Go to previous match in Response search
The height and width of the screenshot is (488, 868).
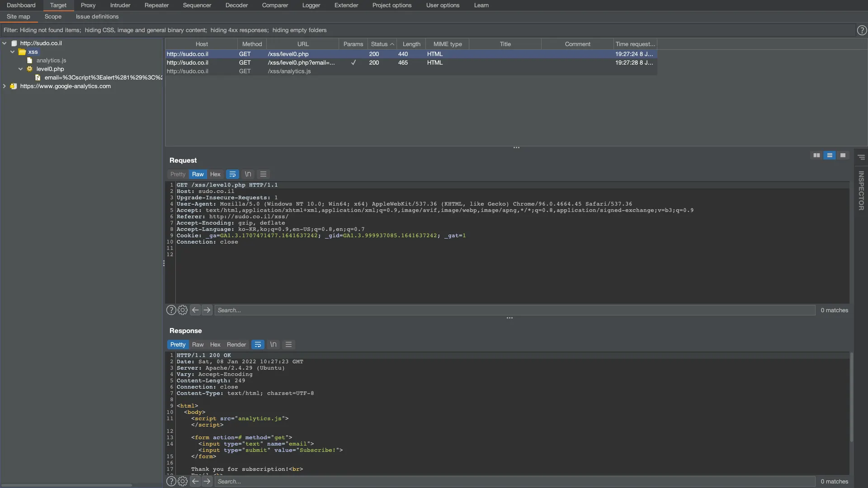tap(195, 482)
